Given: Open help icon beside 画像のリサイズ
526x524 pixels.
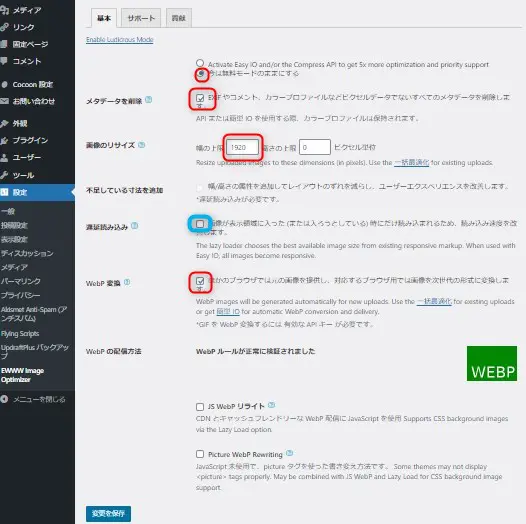Looking at the screenshot, I should click(x=142, y=145).
